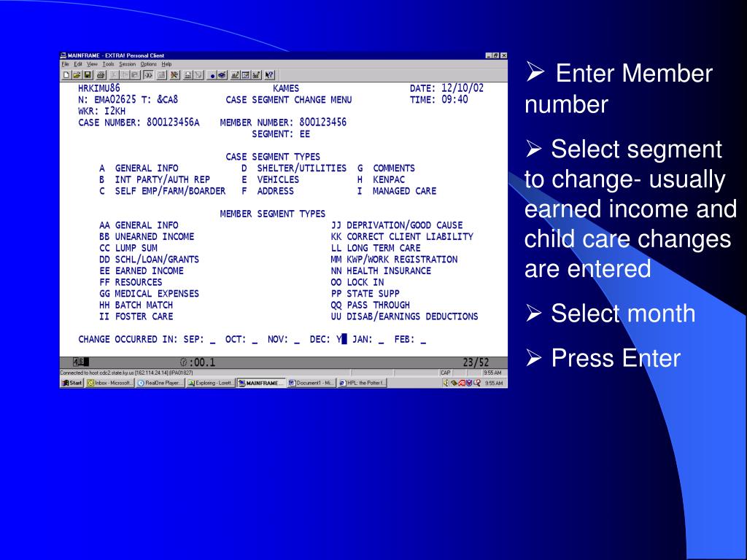Click the D SHELTER/UTILITIES line
Viewport: 747px width, 560px height.
pos(294,168)
